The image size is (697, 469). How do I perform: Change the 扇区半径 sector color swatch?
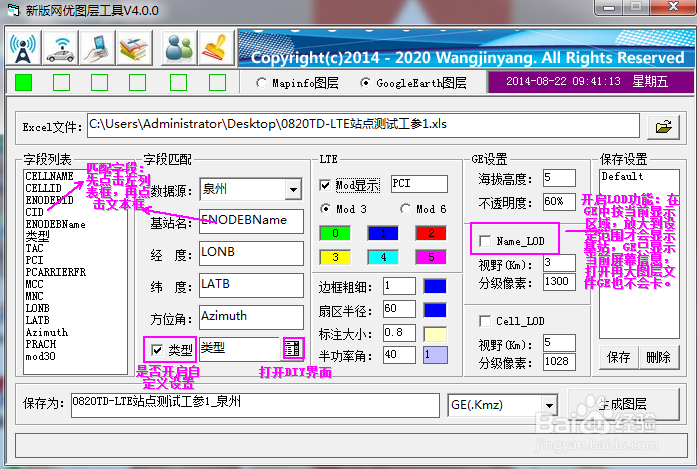click(x=435, y=310)
